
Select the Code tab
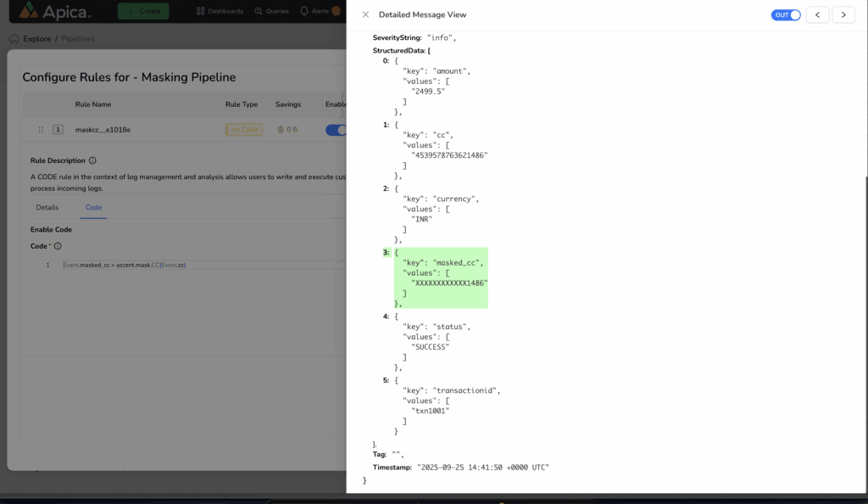[93, 207]
